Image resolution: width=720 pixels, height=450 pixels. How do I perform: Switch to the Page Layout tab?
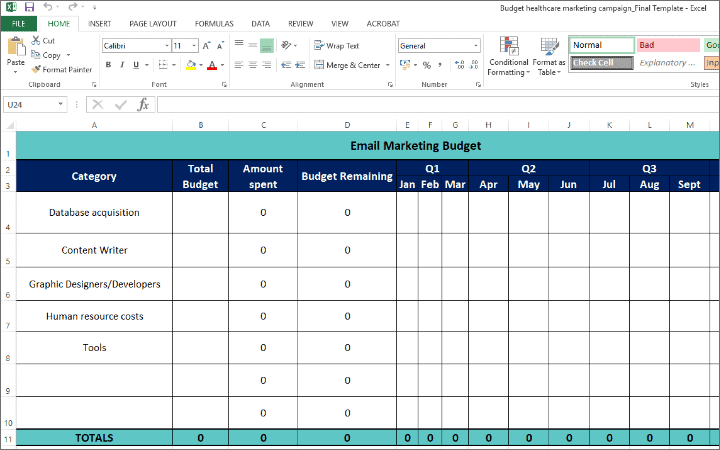152,22
